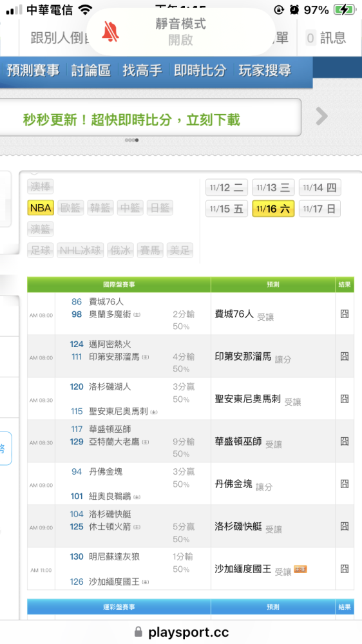This screenshot has width=362, height=644.
Task: Tap the 運彩盤賽事 table header
Action: click(x=119, y=607)
